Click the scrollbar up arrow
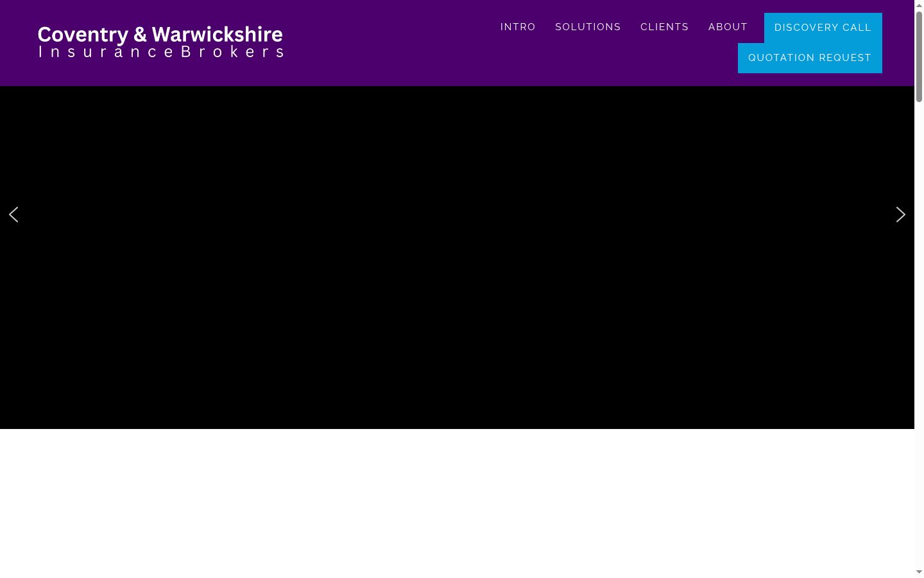This screenshot has height=578, width=924. tap(919, 5)
